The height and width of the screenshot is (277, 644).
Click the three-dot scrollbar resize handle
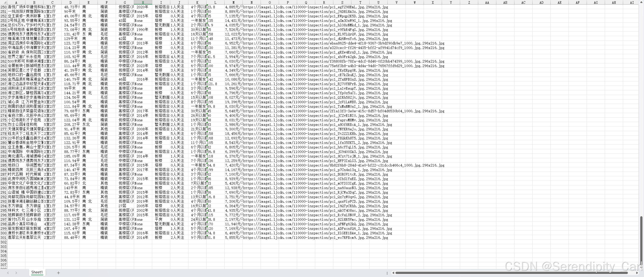(387, 273)
